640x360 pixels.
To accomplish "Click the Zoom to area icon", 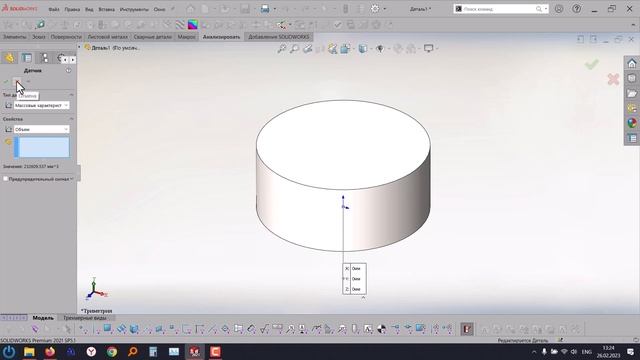I will (294, 49).
